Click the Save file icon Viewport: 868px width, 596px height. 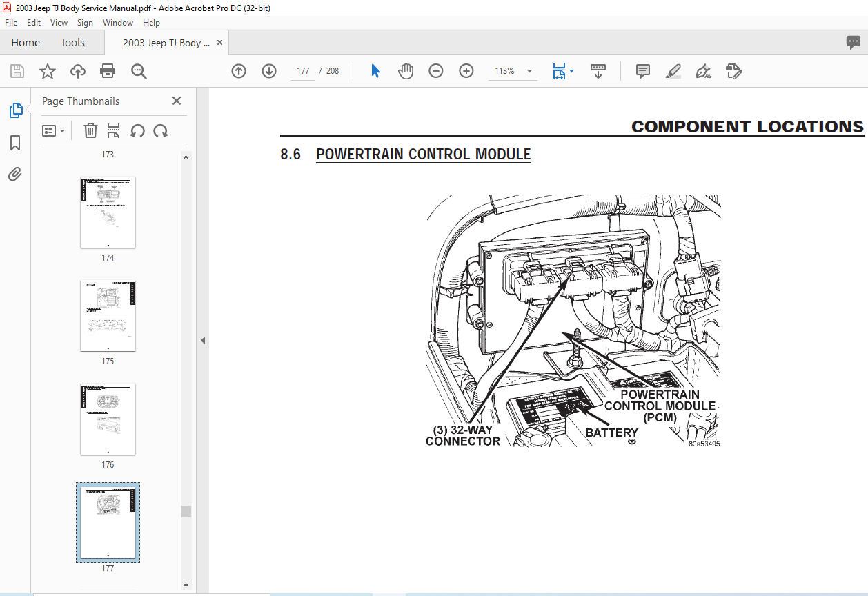click(17, 71)
